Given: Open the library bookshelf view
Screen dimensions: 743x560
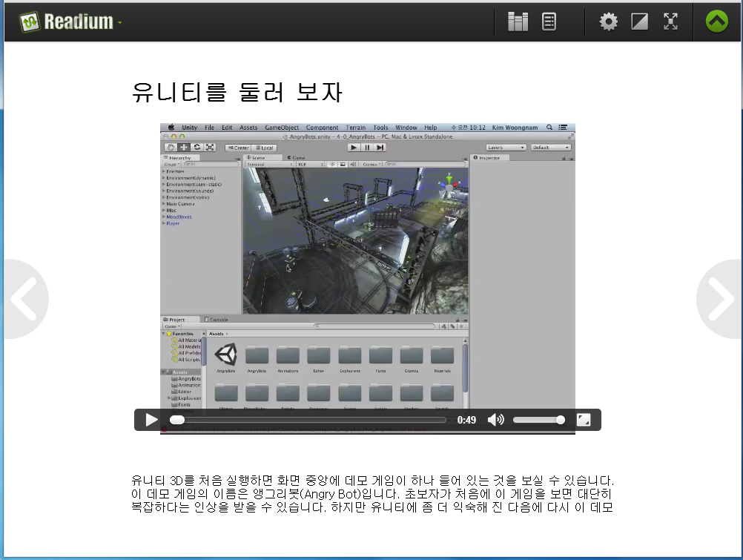Looking at the screenshot, I should point(518,22).
